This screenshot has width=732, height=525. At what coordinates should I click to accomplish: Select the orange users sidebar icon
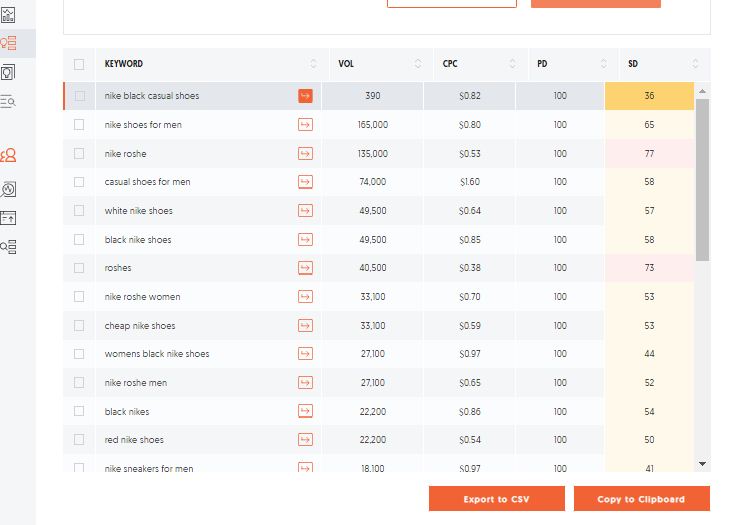(x=9, y=156)
